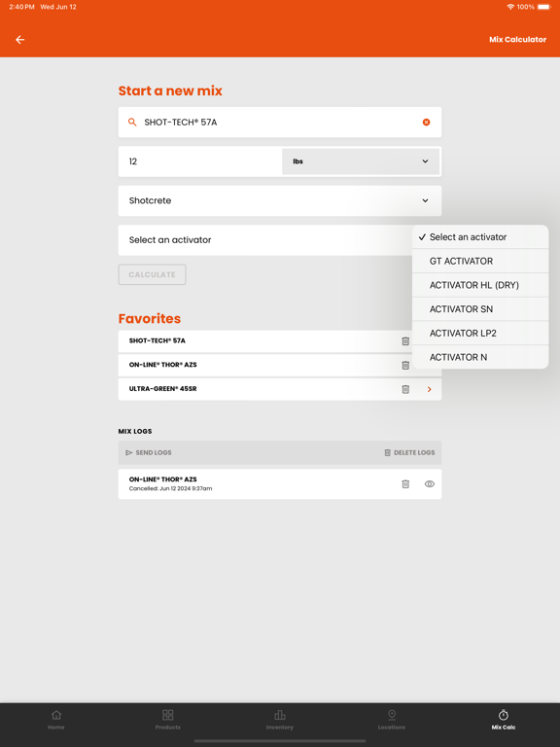Delete SHOT-TECH 57A from favorites
This screenshot has width=560, height=747.
[x=405, y=341]
